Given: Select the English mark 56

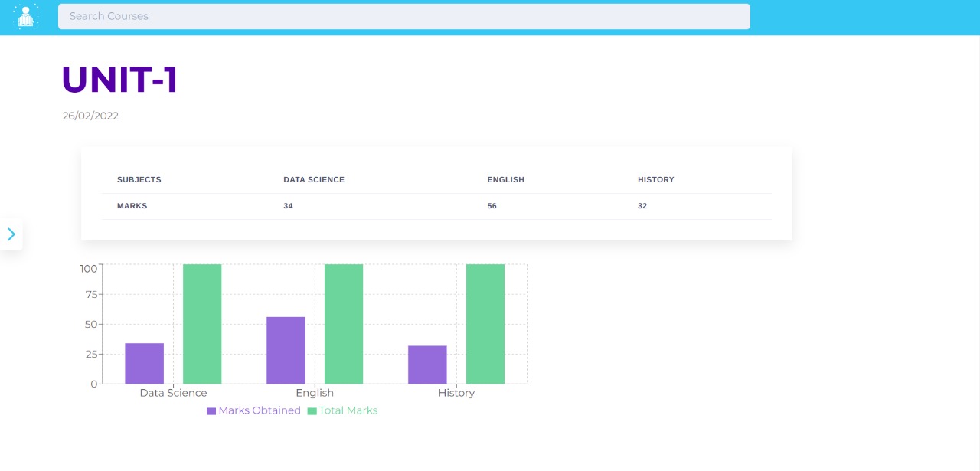Looking at the screenshot, I should (x=492, y=206).
